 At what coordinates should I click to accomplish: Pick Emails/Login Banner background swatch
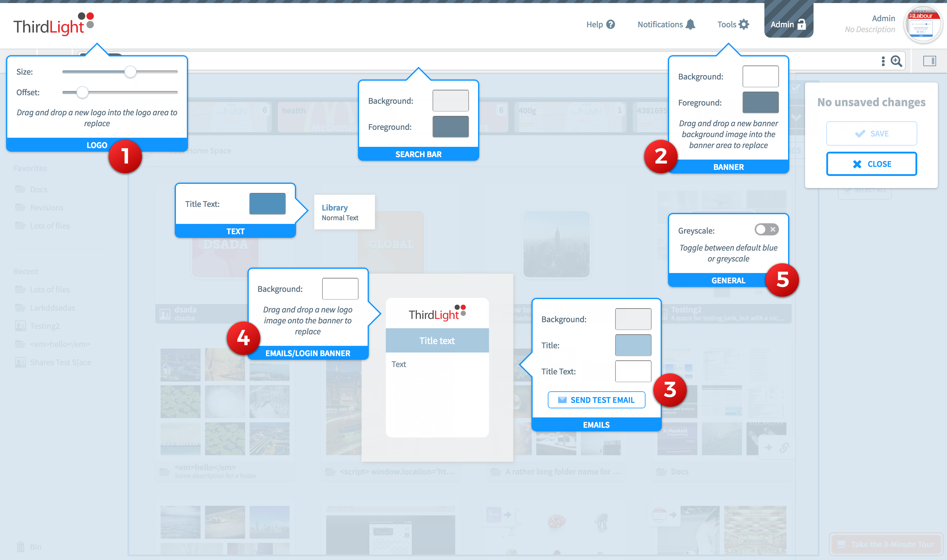[x=340, y=289]
